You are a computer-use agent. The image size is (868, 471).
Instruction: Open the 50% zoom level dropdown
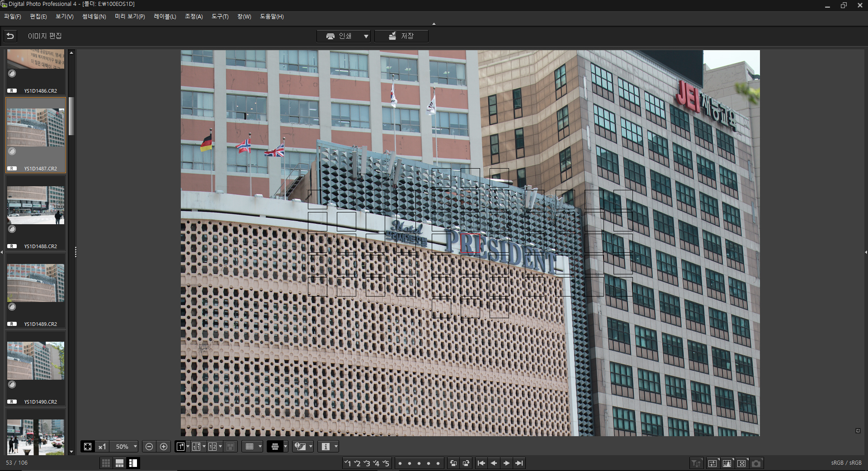[x=135, y=447]
